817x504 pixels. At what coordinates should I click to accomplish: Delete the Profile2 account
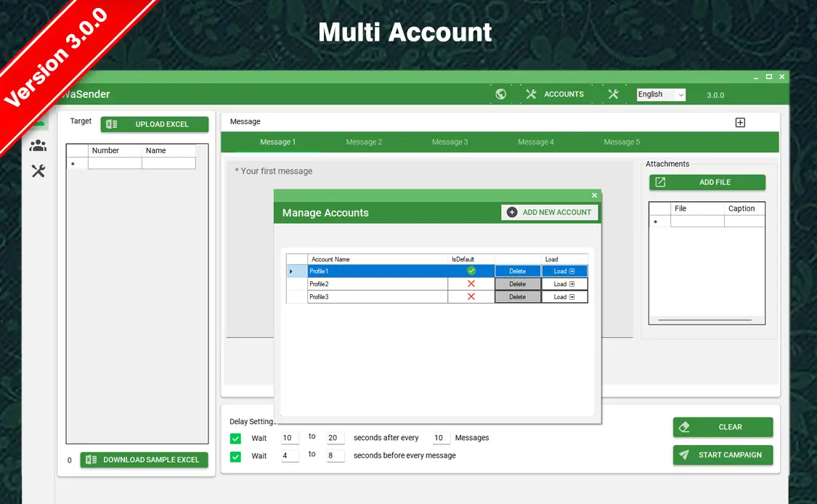tap(517, 284)
